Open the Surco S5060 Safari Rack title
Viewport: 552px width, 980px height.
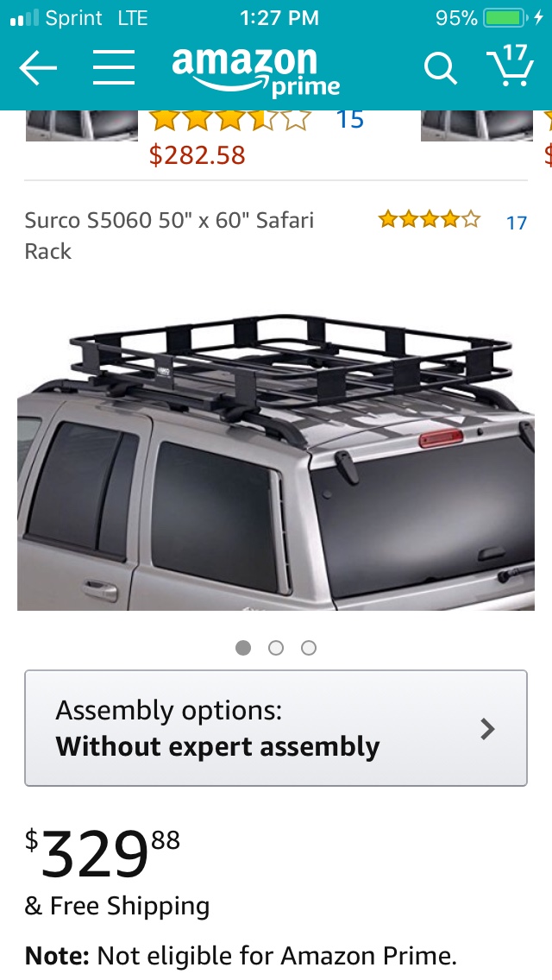click(169, 236)
